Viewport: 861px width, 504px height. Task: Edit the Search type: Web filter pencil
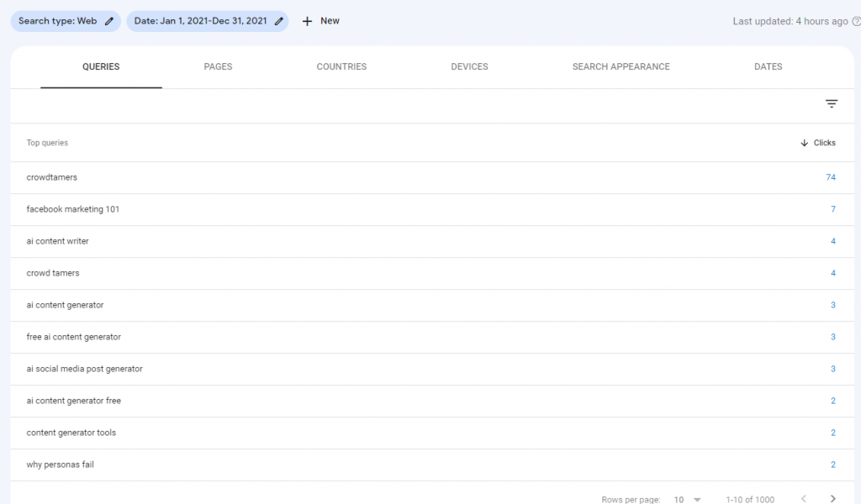108,21
